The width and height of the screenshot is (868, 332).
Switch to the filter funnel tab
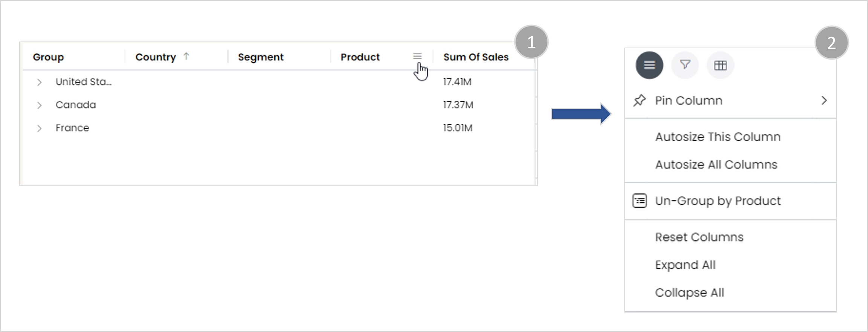pyautogui.click(x=685, y=65)
